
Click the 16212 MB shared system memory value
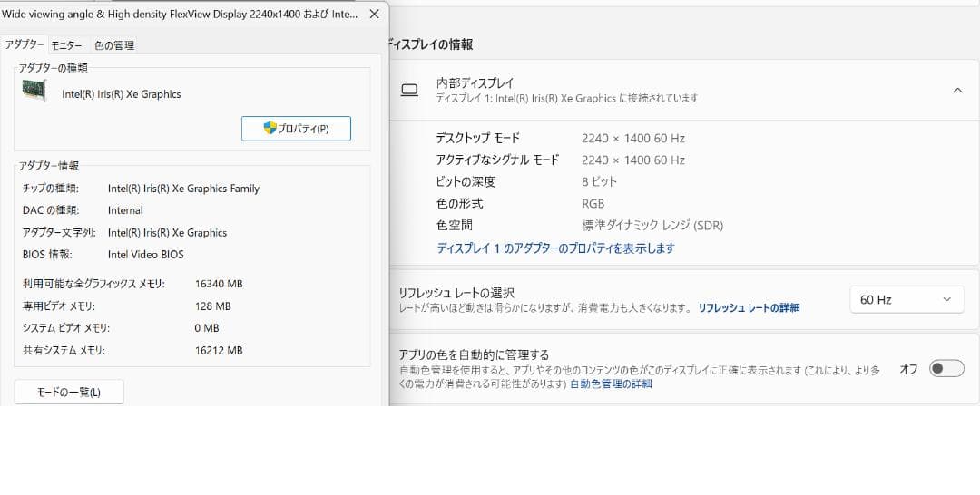(x=219, y=351)
